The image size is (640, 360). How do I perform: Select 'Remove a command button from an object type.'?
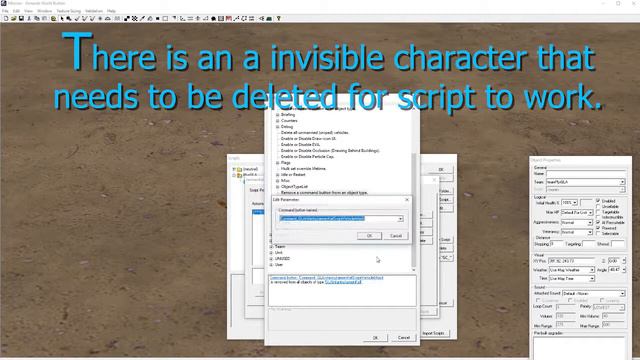(x=324, y=192)
